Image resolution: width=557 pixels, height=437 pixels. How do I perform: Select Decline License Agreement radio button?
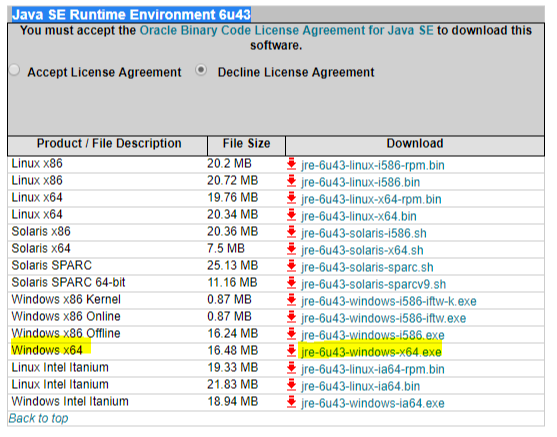[x=201, y=70]
